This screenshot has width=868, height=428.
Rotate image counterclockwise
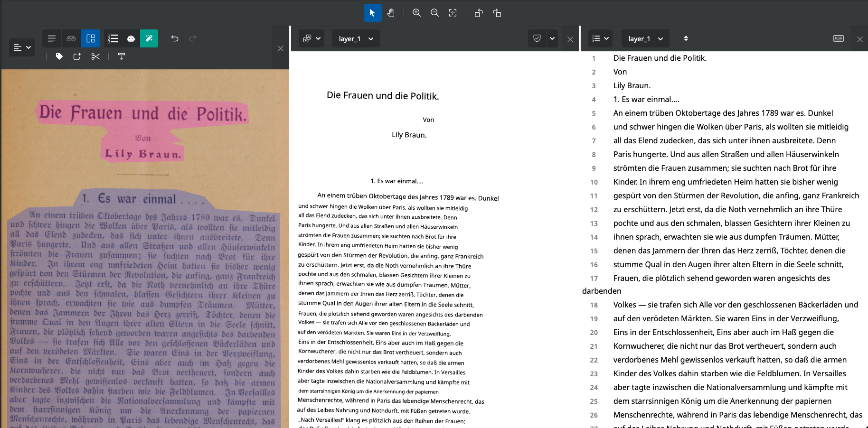pos(479,13)
